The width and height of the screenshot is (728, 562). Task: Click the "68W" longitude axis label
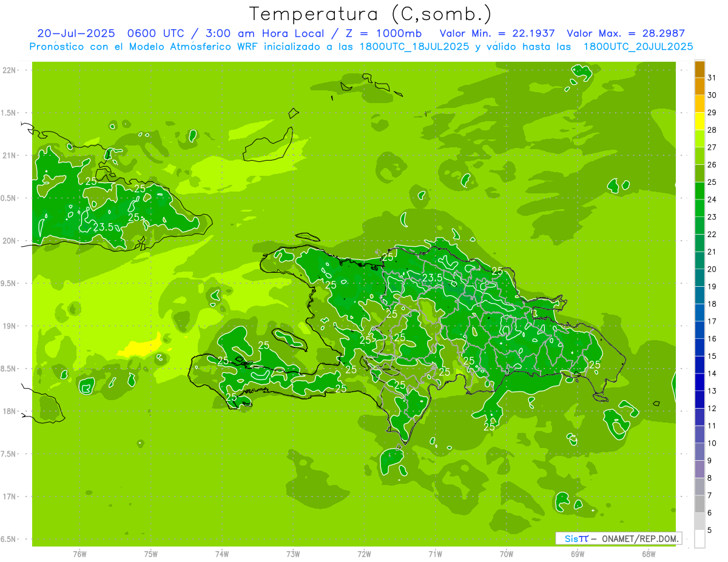click(x=649, y=554)
